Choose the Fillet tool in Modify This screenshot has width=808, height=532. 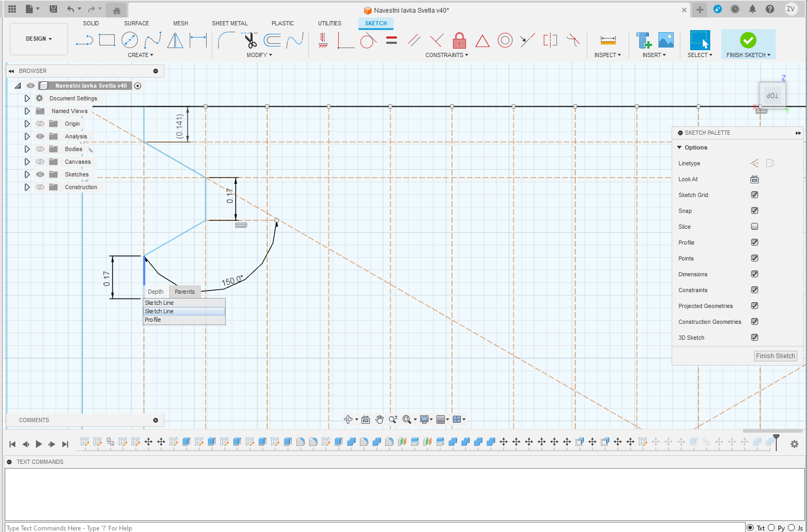226,41
